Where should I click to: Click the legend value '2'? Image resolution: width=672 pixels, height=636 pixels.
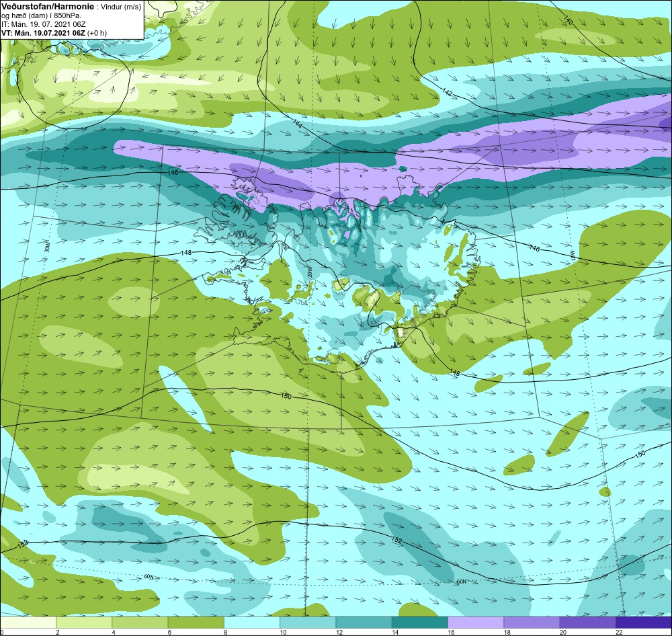pyautogui.click(x=57, y=632)
